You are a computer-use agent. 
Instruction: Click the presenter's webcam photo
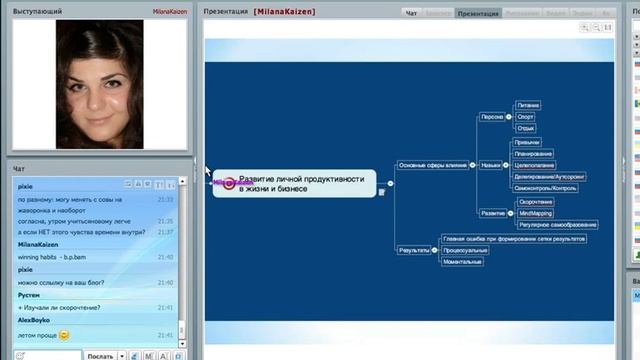(100, 84)
